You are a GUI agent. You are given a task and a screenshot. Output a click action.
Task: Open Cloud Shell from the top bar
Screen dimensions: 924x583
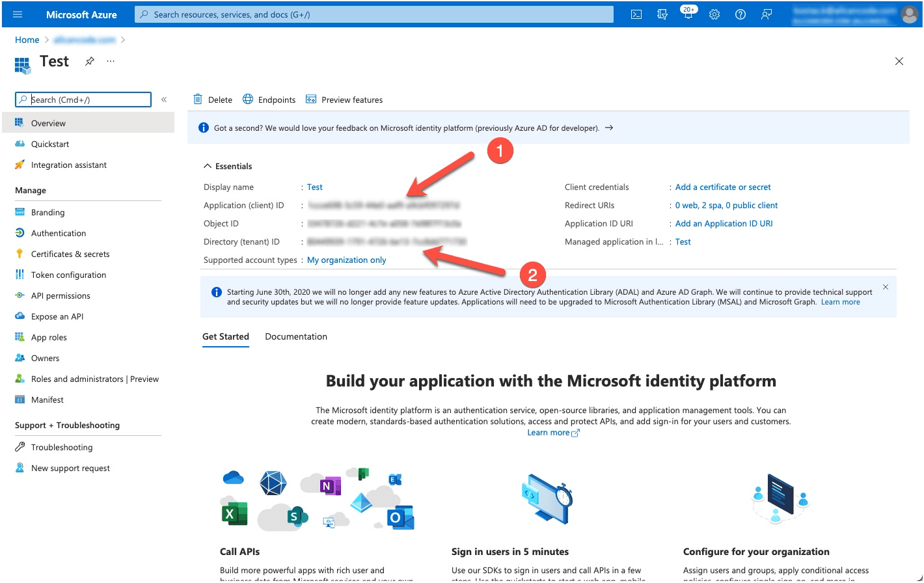[636, 14]
